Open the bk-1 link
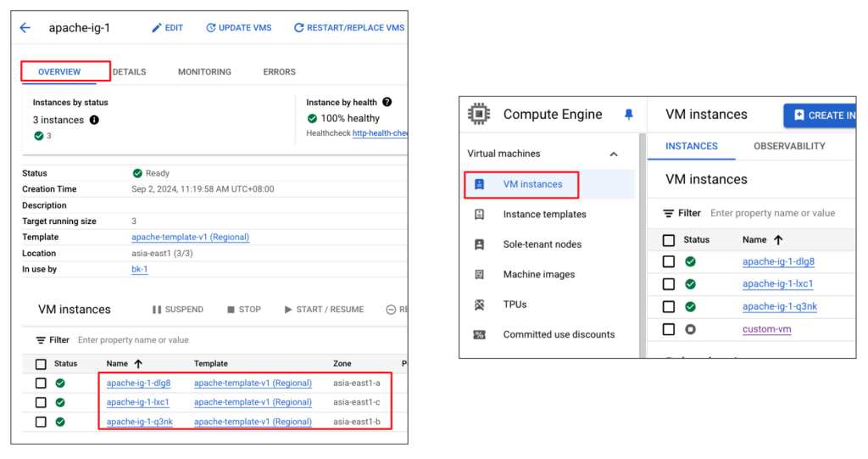The image size is (868, 459). click(140, 270)
